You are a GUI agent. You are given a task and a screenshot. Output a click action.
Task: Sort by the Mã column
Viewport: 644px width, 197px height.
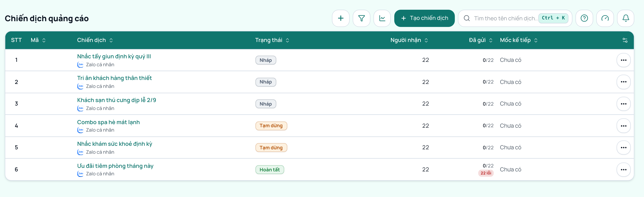38,40
